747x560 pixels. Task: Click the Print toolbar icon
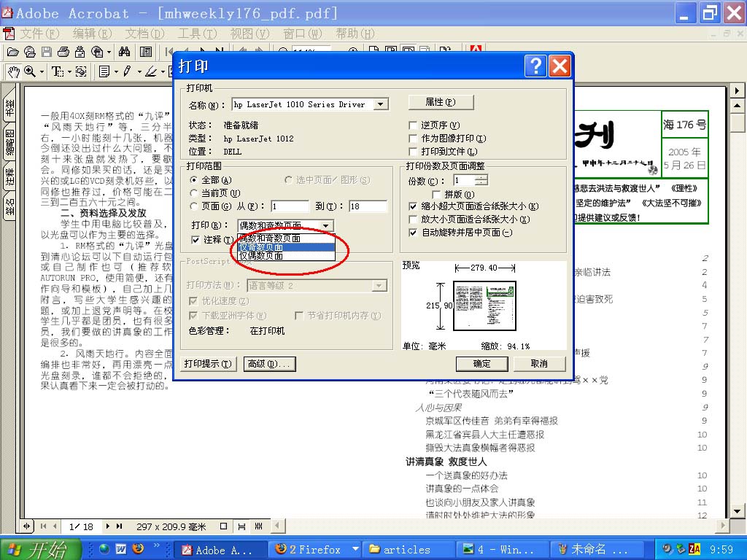click(x=63, y=52)
